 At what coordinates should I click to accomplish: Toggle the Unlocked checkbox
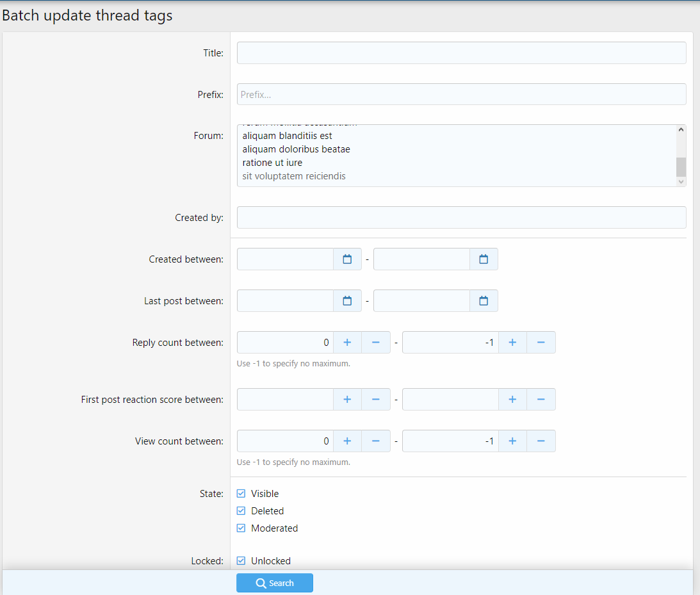click(x=241, y=561)
